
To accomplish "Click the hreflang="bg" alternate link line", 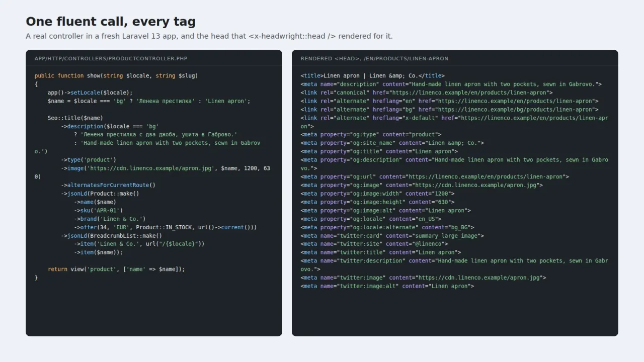I will 450,110.
